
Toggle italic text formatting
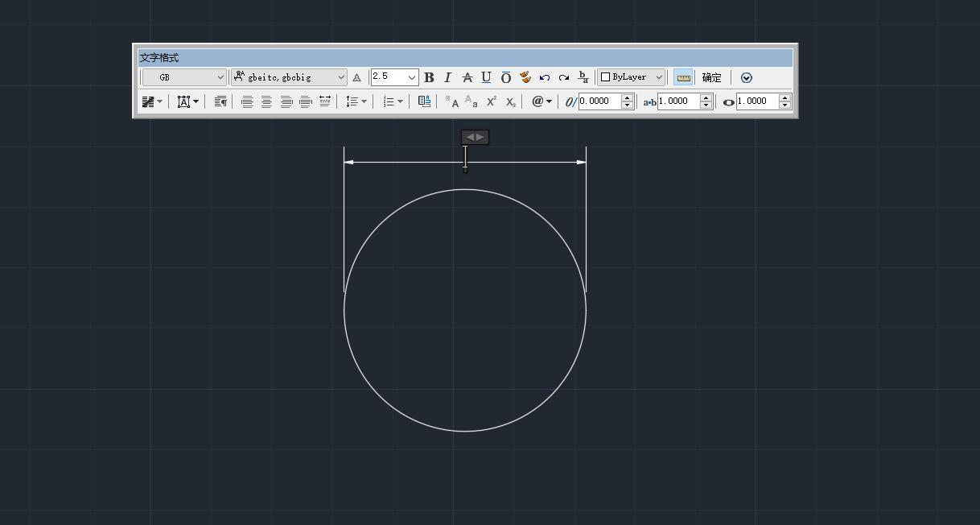448,77
